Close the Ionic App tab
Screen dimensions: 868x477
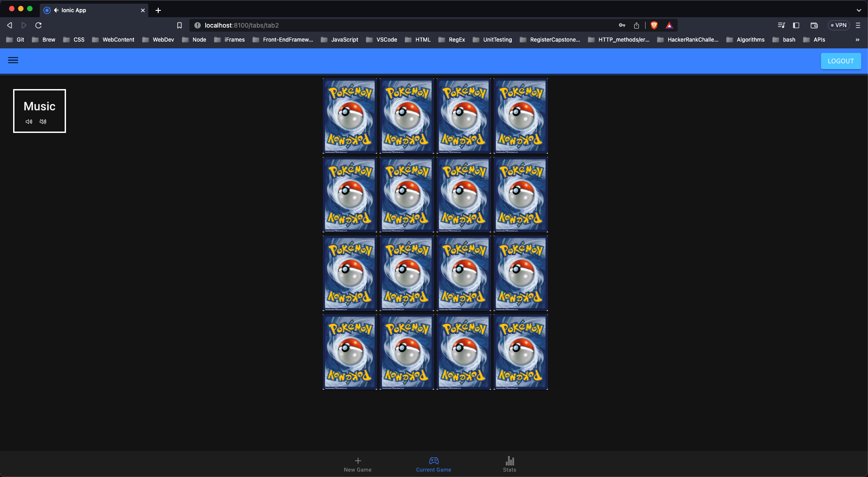tap(143, 10)
